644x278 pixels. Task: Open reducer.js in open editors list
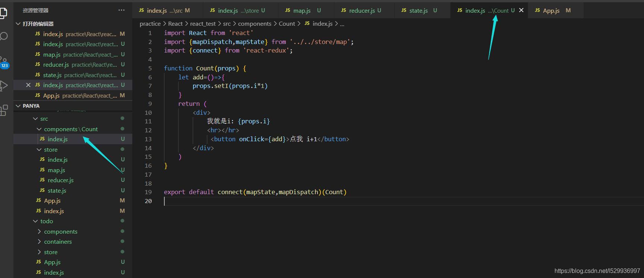coord(73,64)
